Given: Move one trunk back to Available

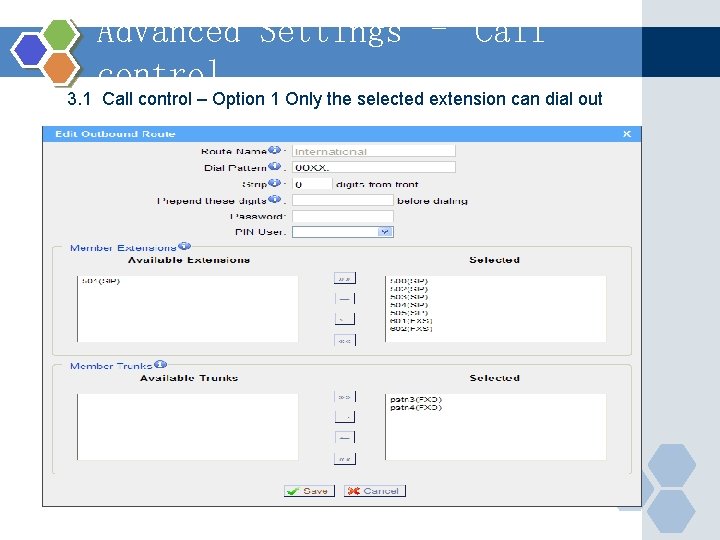Looking at the screenshot, I should click(344, 438).
